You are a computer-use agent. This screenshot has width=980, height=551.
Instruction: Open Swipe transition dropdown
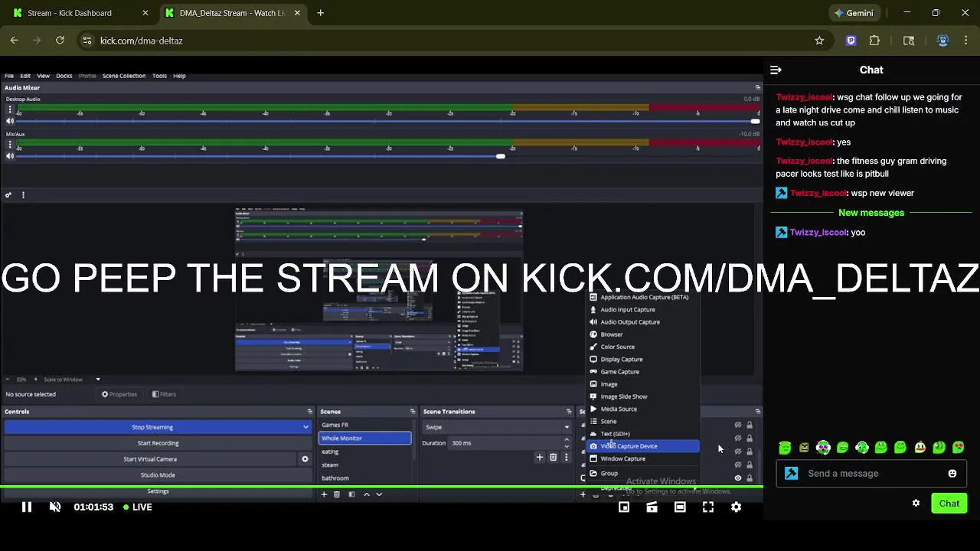pos(497,427)
